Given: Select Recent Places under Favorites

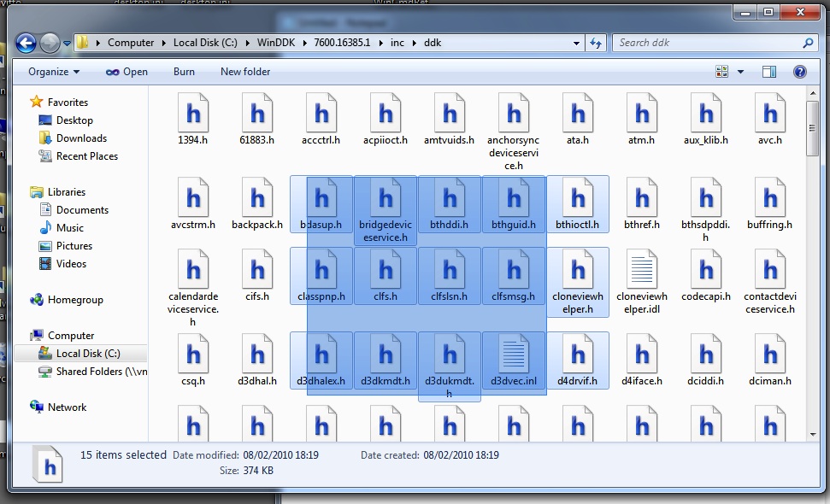Looking at the screenshot, I should pyautogui.click(x=87, y=156).
